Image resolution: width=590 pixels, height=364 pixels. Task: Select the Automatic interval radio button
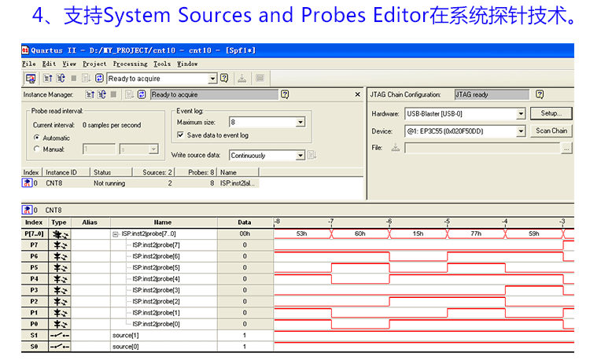[x=36, y=138]
